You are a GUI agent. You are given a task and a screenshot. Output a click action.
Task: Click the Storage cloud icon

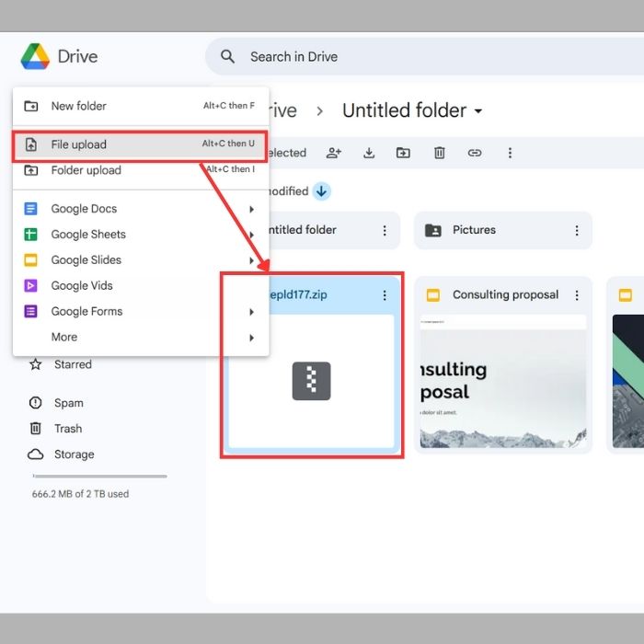point(35,454)
